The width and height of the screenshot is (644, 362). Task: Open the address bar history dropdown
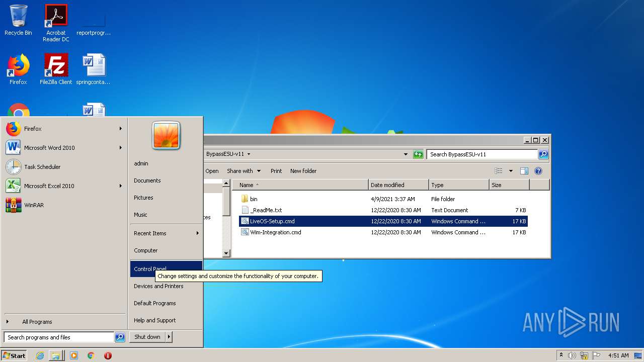point(406,154)
